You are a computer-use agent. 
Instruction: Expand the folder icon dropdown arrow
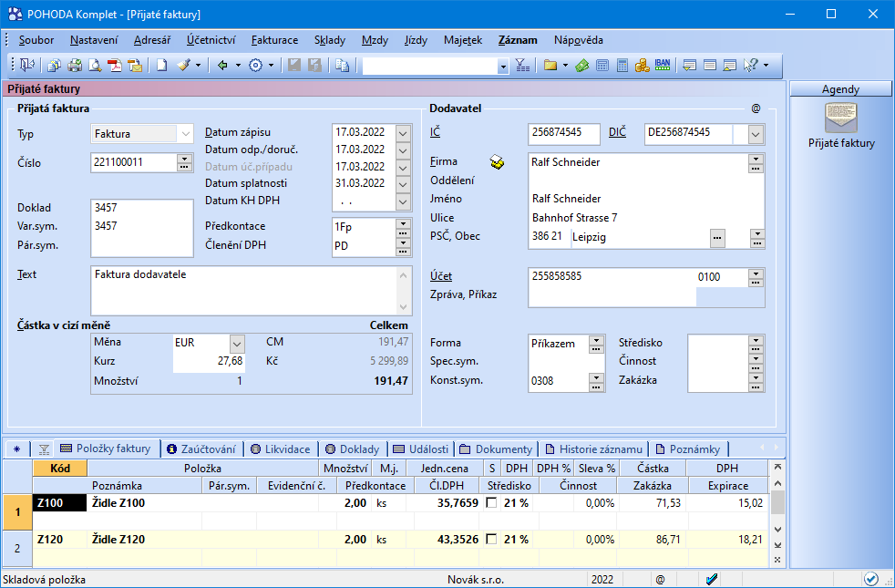coord(565,65)
